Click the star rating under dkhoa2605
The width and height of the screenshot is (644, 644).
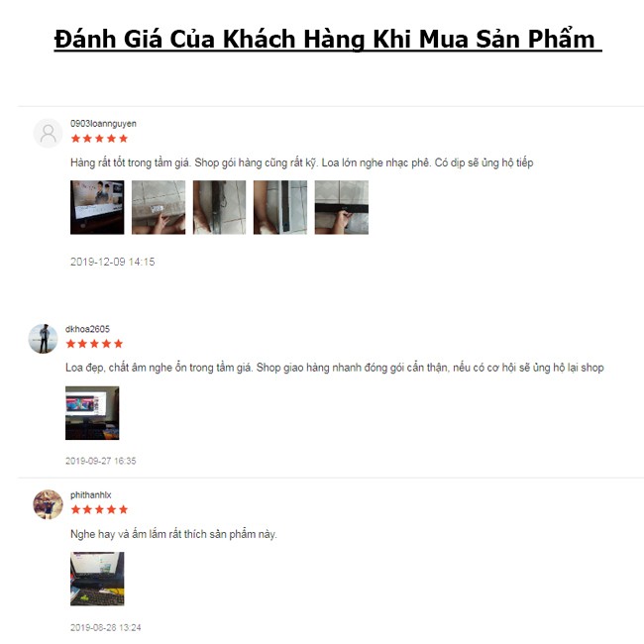coord(94,344)
